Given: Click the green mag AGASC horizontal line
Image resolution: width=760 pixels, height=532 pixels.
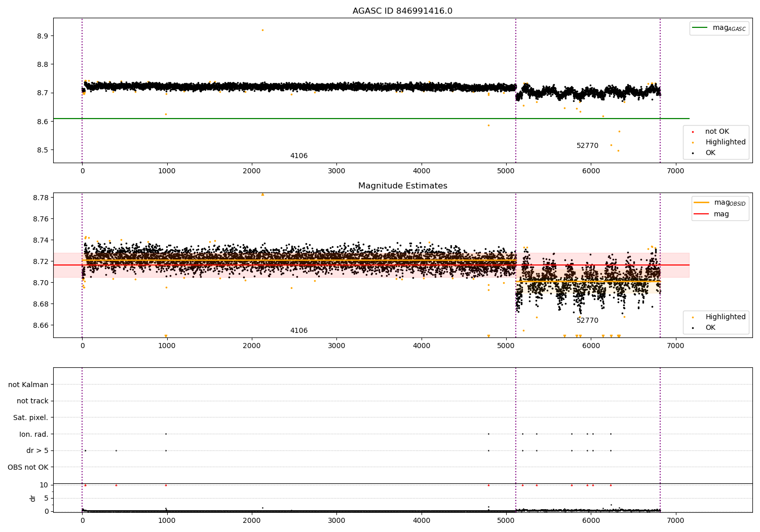Looking at the screenshot, I should [371, 119].
